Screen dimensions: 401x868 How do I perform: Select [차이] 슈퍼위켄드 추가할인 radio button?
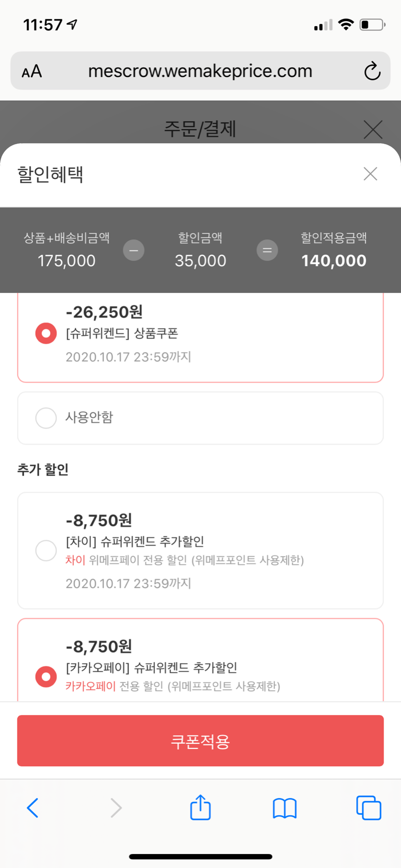pos(46,550)
